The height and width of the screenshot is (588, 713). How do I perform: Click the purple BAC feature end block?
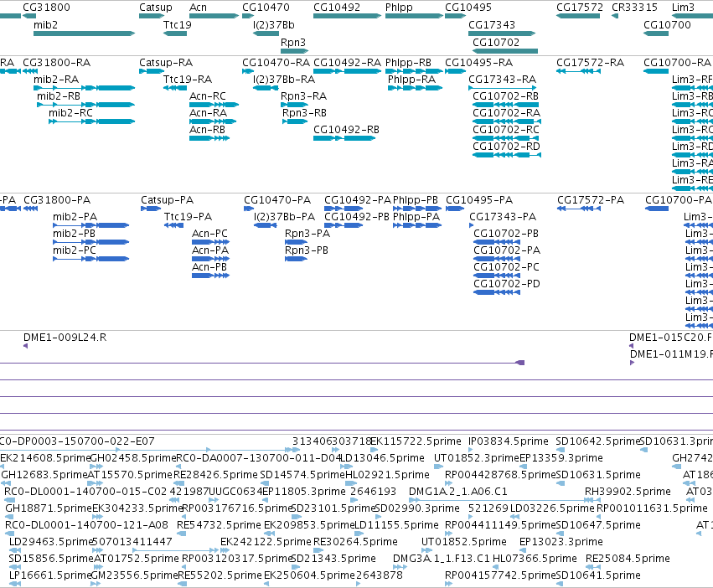(x=520, y=363)
